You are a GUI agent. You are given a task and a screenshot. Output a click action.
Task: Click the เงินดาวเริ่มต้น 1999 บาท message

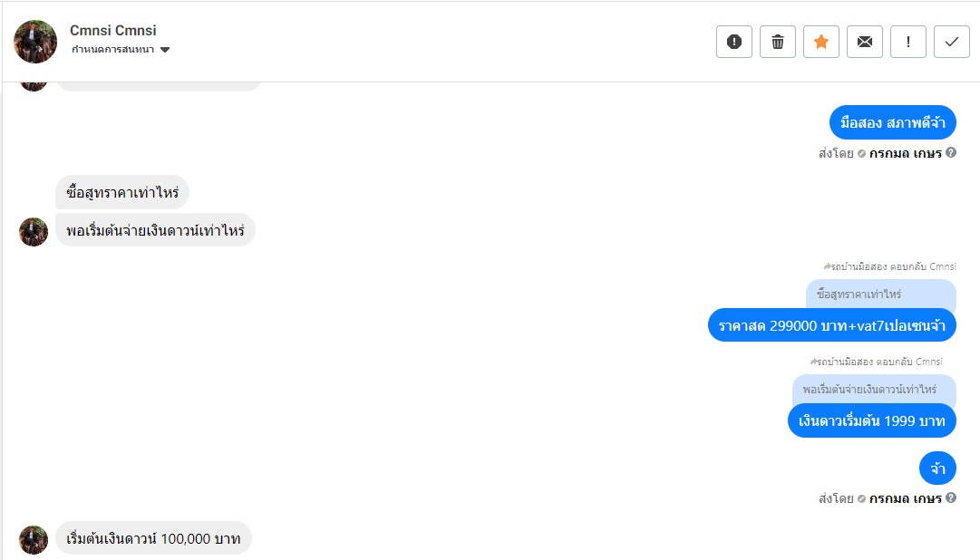pyautogui.click(x=871, y=420)
